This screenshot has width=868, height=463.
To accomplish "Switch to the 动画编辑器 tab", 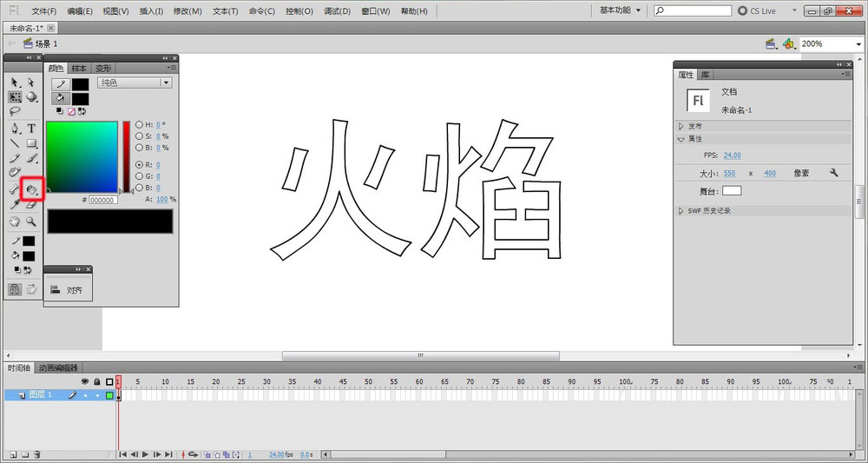I will pos(58,368).
